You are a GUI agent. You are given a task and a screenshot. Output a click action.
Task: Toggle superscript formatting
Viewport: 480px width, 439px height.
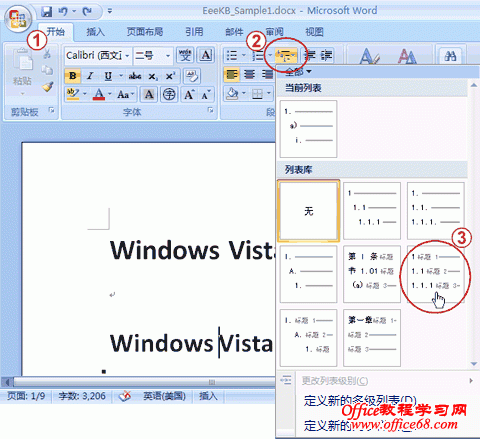(x=170, y=76)
